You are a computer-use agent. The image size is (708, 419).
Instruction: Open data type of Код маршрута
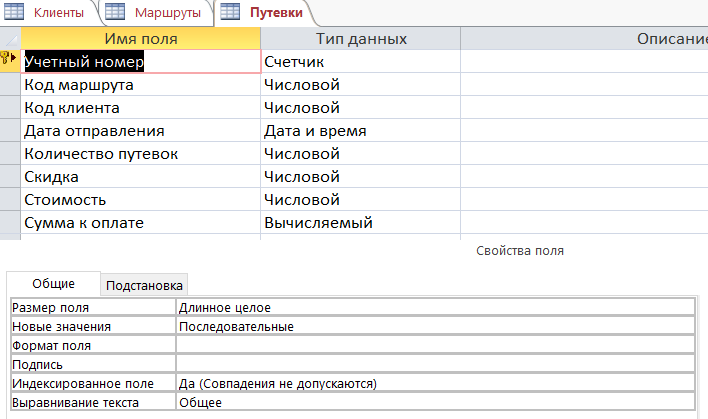[361, 84]
